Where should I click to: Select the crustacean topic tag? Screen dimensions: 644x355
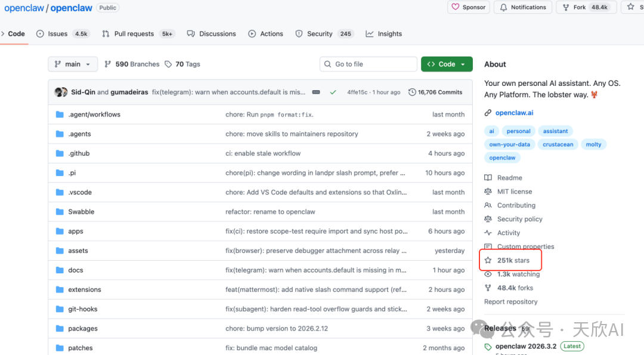pos(558,144)
